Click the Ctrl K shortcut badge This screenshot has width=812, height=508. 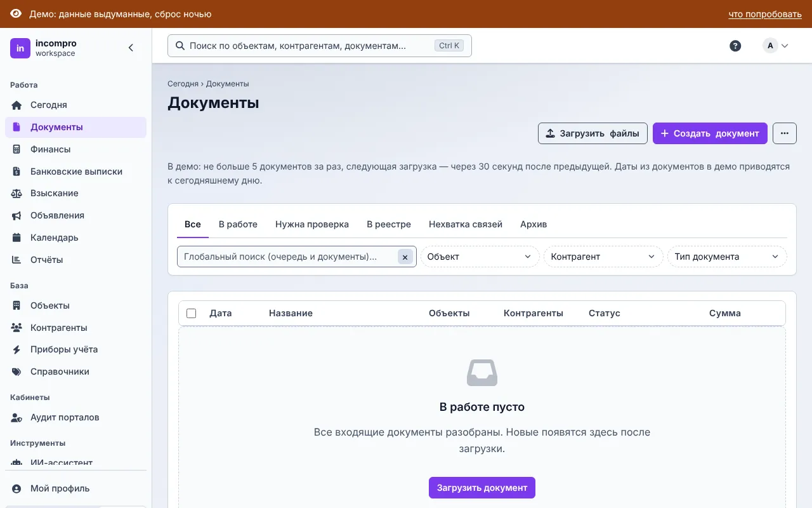point(449,46)
